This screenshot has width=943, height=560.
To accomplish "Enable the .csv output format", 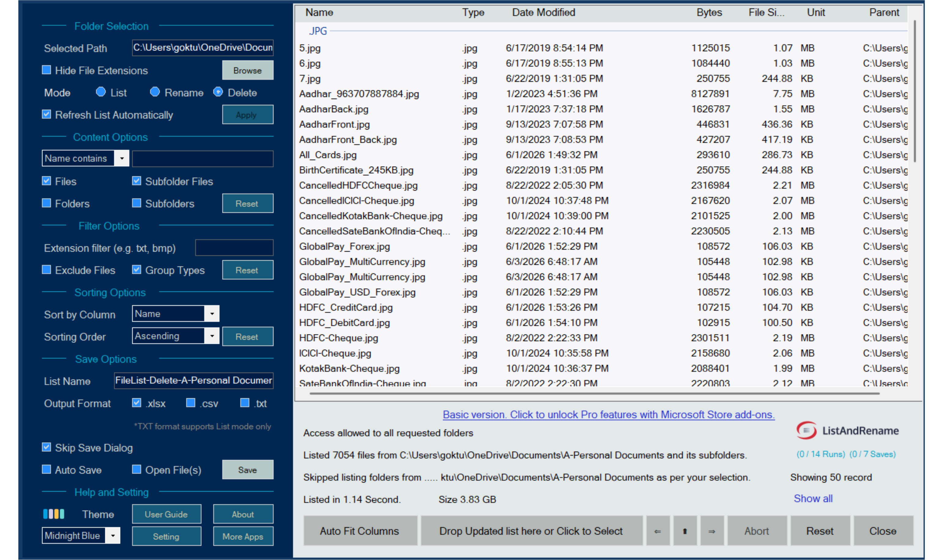I will click(190, 403).
